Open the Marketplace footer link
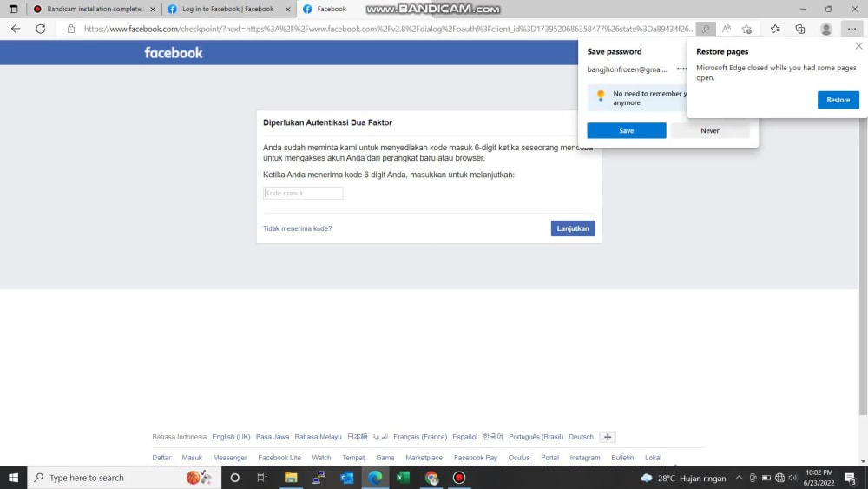 tap(424, 458)
